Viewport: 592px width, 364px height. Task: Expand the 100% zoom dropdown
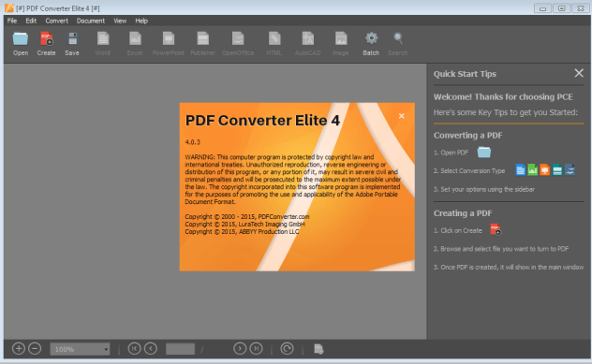[80, 349]
